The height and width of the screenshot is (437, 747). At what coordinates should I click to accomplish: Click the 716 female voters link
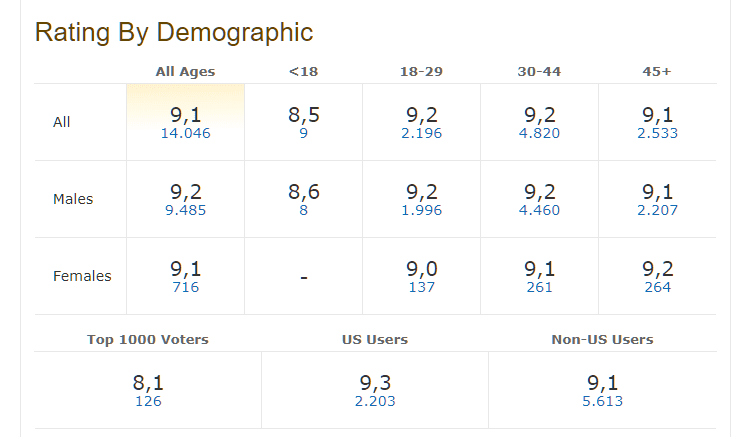[x=185, y=287]
